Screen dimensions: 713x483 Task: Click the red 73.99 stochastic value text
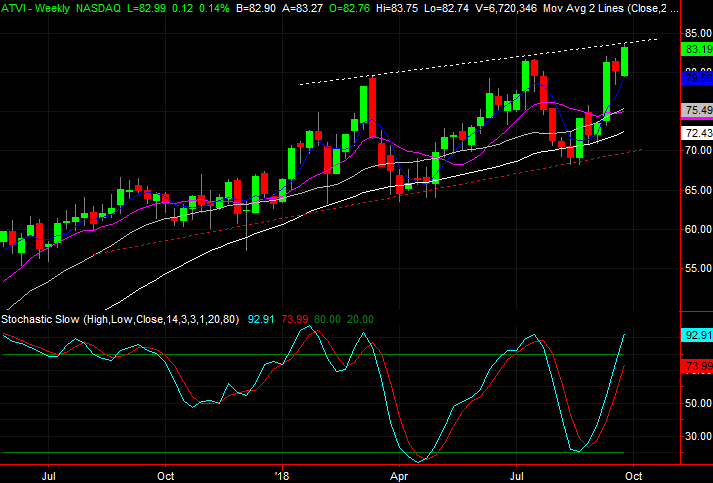295,319
